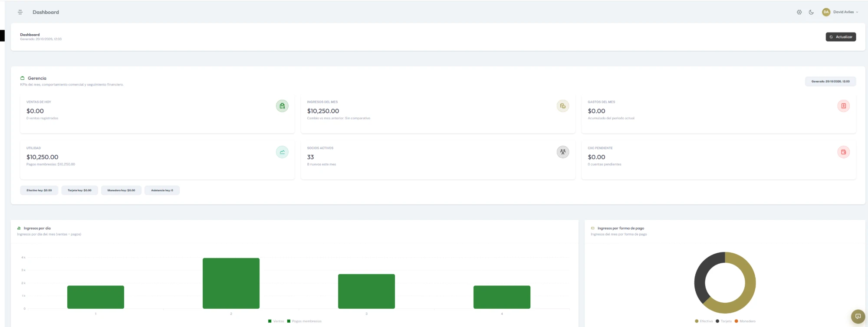Toggle the Ventas legend series
Screen dimensions: 868x327
point(276,321)
